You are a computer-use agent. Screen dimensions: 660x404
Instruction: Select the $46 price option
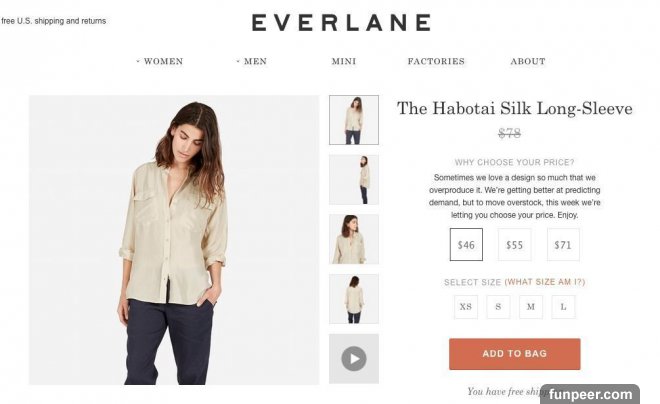coord(466,245)
